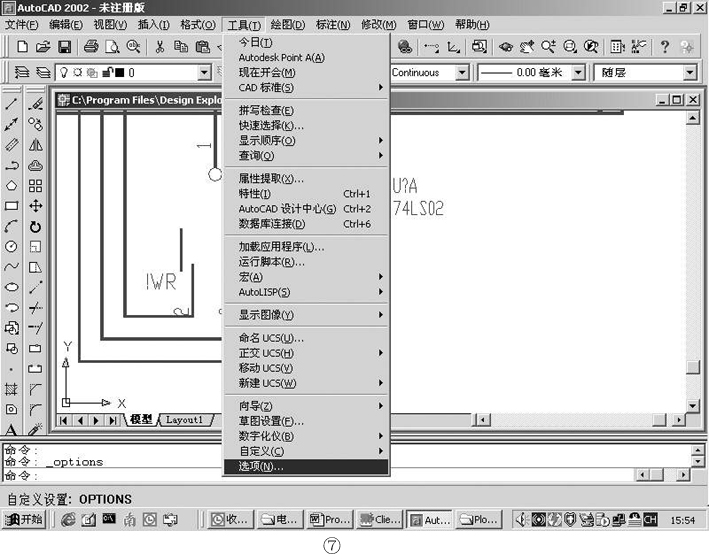Select the Rotate modify tool

coord(35,226)
